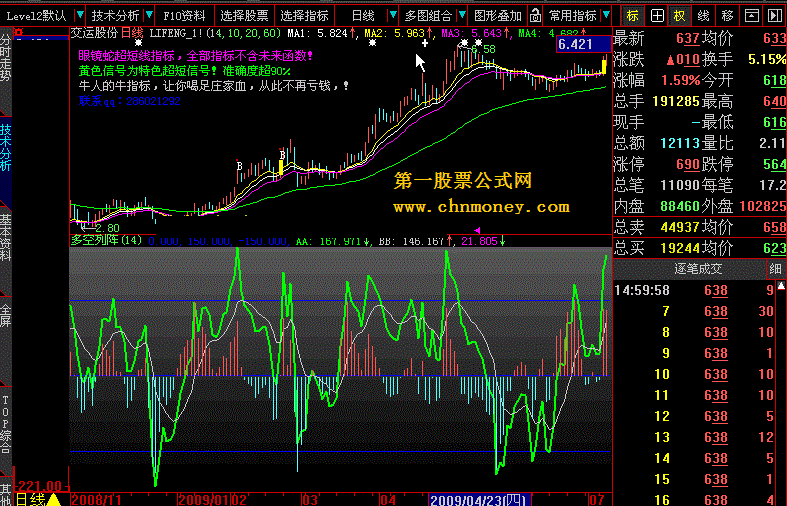The image size is (787, 506).
Task: Click the skip-to-end arrow icon
Action: [x=775, y=16]
